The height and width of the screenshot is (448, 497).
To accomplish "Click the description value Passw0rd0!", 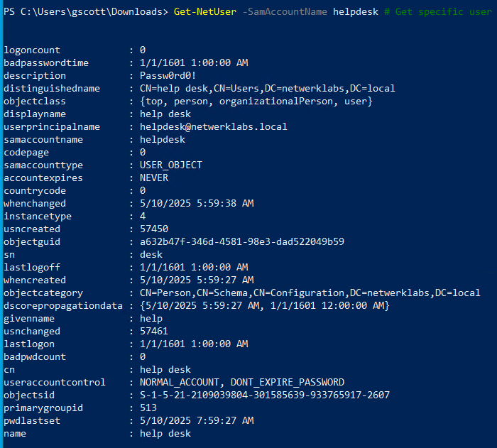I will coord(168,75).
